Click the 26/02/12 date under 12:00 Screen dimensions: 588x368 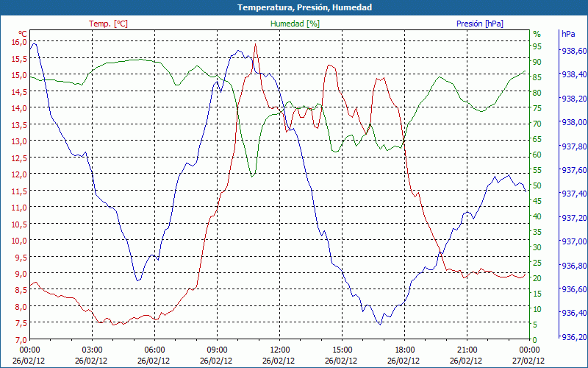279,361
